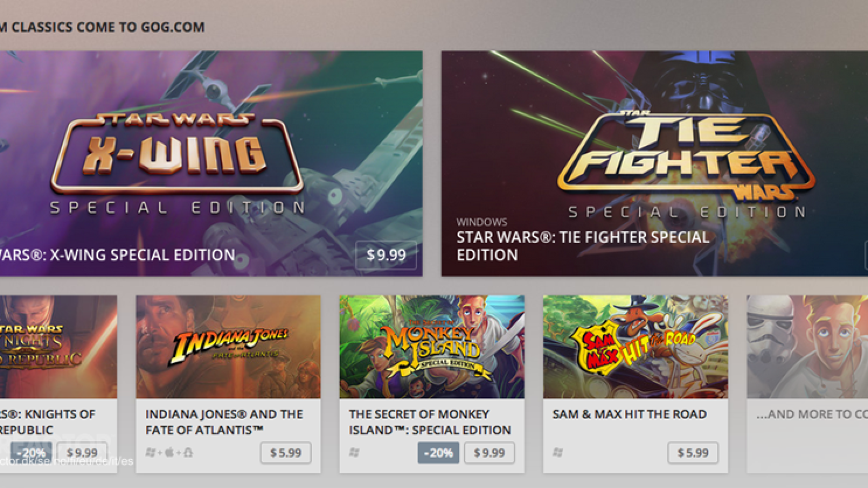Open the '...And more to come' card
Image resolution: width=868 pixels, height=488 pixels.
pyautogui.click(x=807, y=384)
